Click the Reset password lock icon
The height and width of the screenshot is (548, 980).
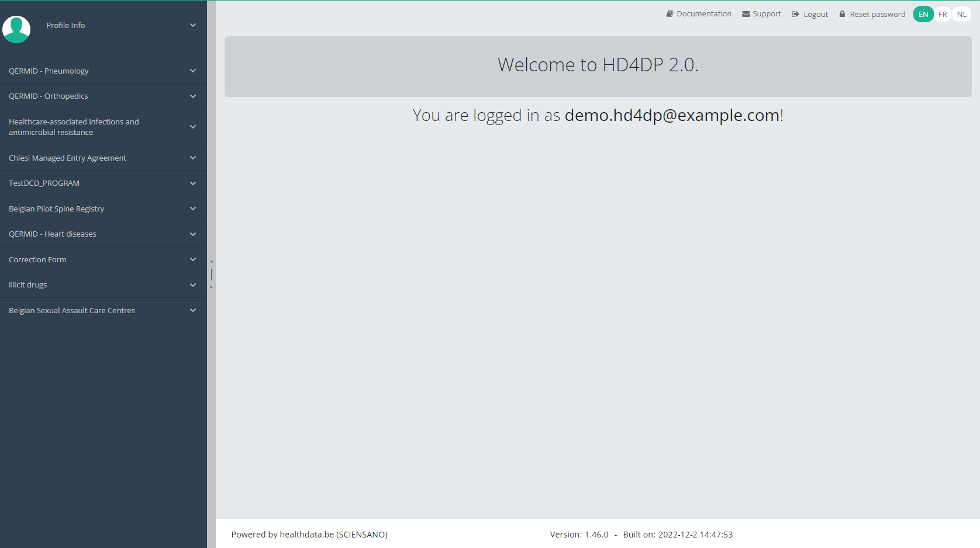(842, 14)
